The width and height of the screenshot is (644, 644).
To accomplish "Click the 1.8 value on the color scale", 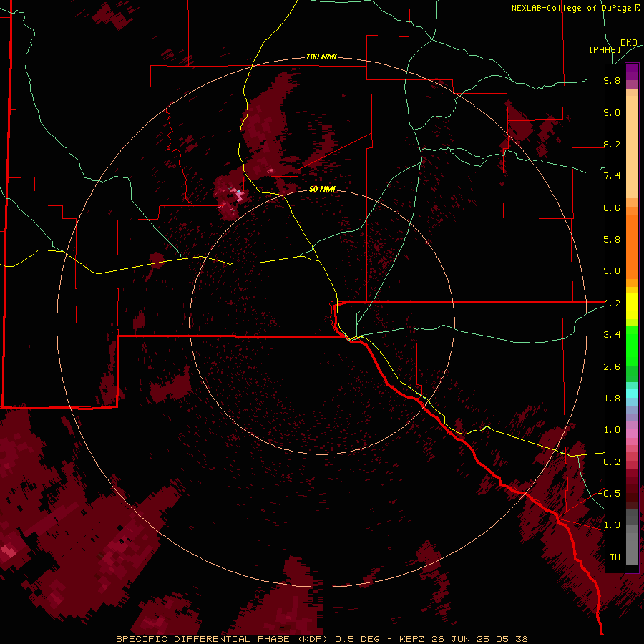I will click(x=612, y=399).
